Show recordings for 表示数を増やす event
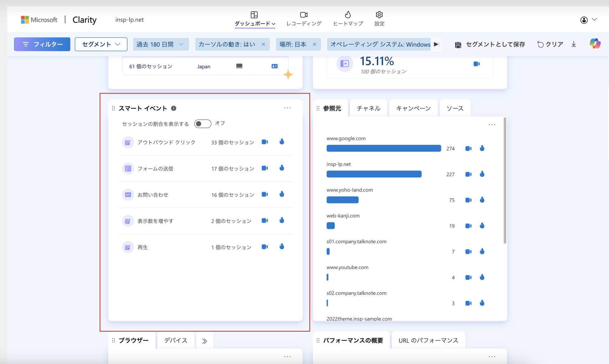Viewport: 609px width, 364px height. coord(265,221)
